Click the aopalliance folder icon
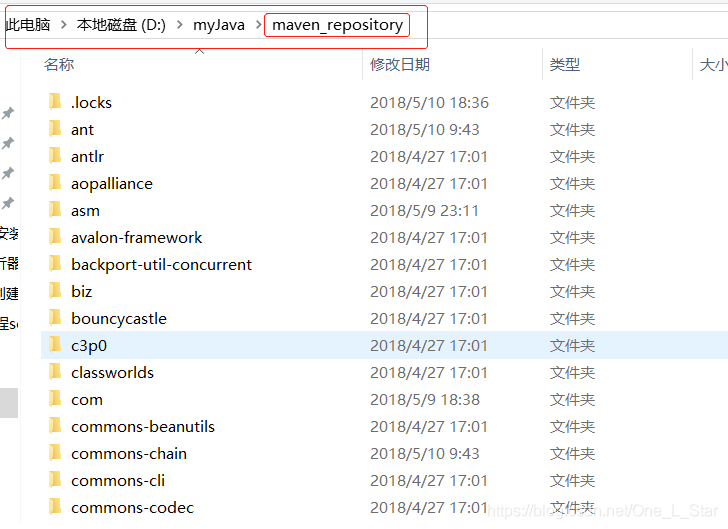 point(55,182)
